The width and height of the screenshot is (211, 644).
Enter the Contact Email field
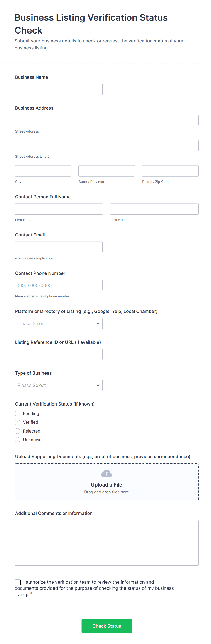(x=59, y=247)
